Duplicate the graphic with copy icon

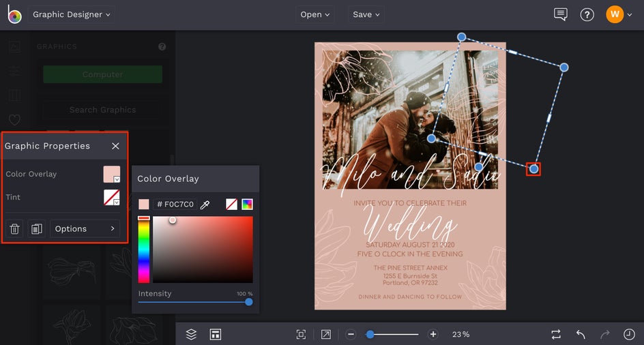(x=37, y=229)
